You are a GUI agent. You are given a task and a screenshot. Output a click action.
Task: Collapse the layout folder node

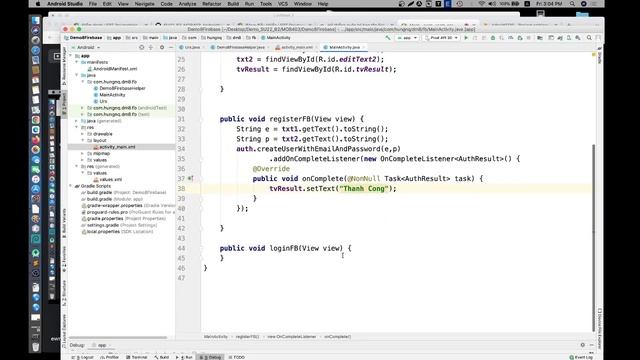tap(83, 140)
